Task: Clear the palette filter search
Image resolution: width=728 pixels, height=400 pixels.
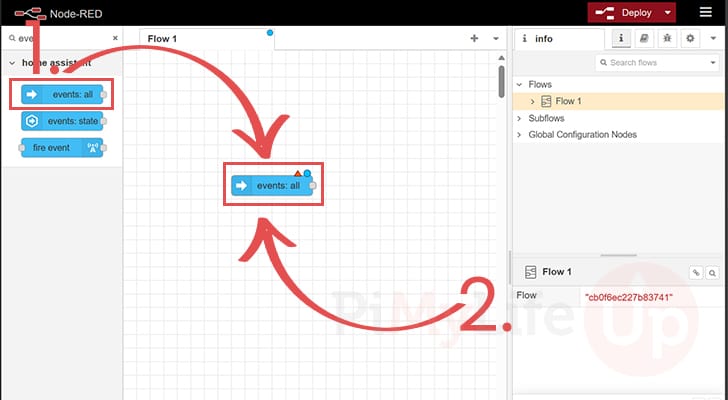Action: (x=115, y=38)
